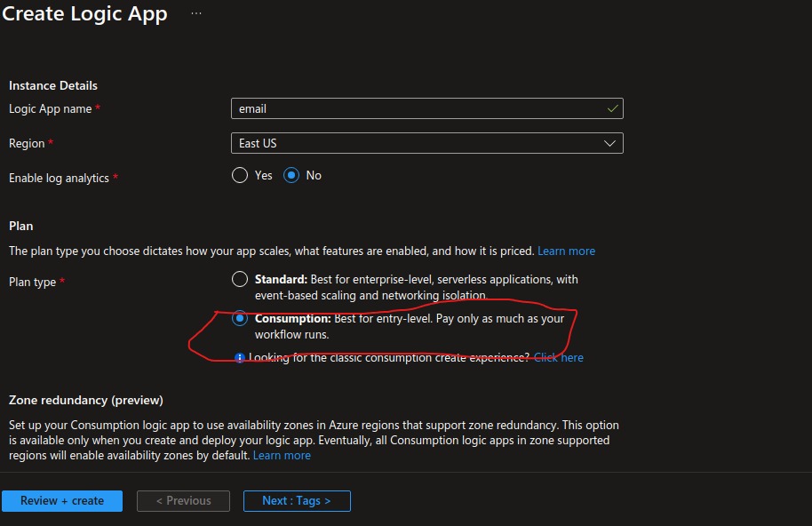812x526 pixels.
Task: Go to Next : Tags step
Action: coord(297,501)
